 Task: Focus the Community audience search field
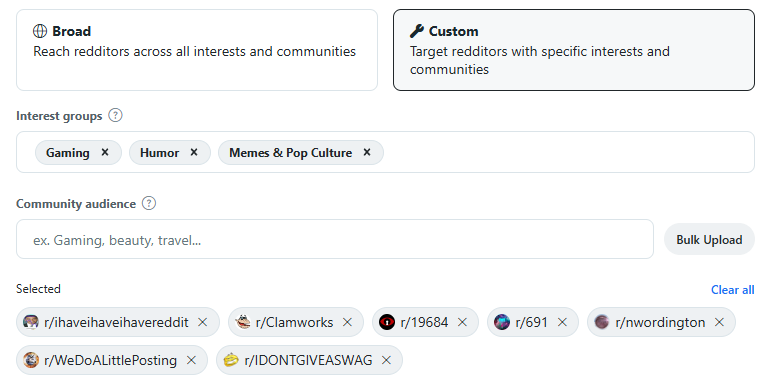(x=335, y=239)
